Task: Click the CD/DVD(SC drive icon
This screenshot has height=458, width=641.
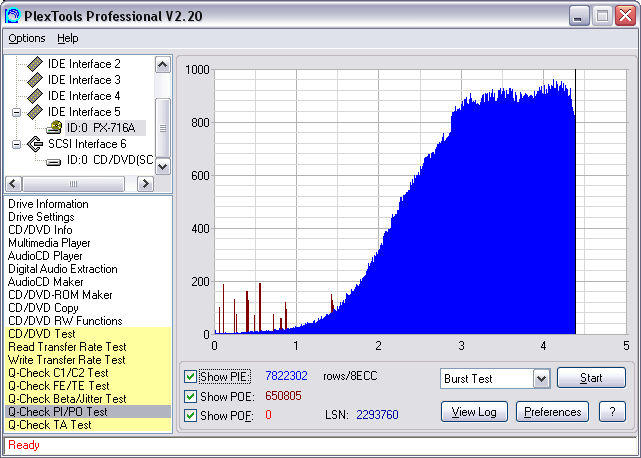Action: tap(54, 162)
